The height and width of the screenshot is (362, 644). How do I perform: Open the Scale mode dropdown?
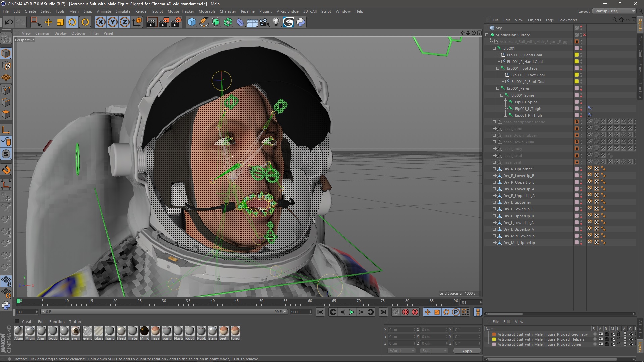434,351
